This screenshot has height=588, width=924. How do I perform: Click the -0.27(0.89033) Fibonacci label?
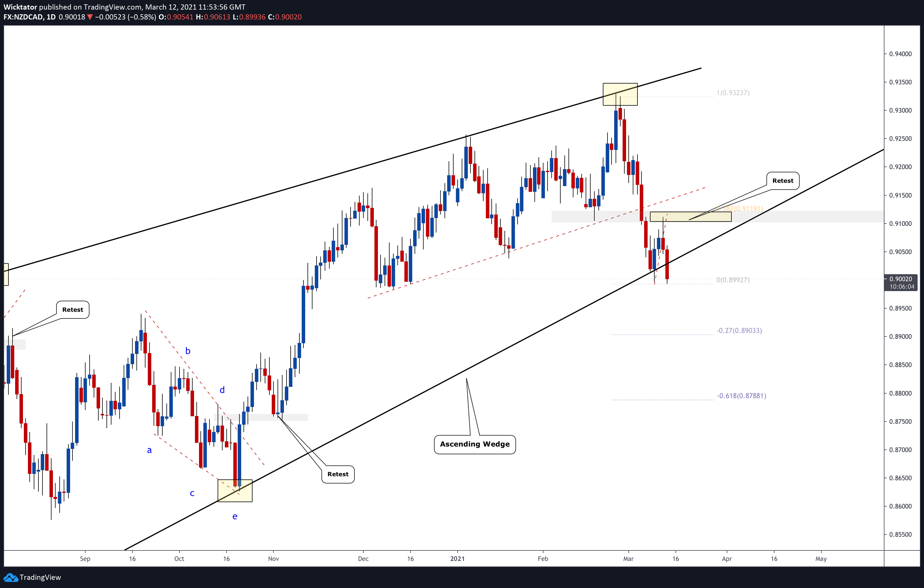(x=739, y=330)
